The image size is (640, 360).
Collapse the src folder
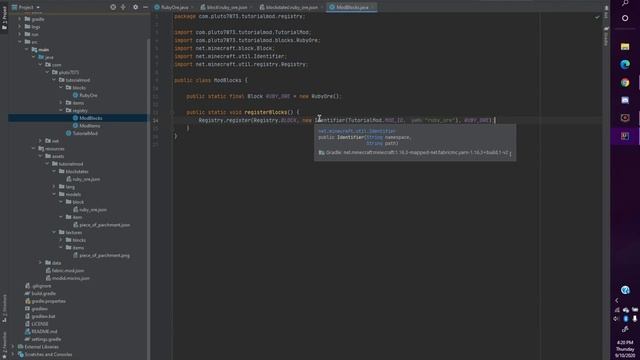point(19,42)
